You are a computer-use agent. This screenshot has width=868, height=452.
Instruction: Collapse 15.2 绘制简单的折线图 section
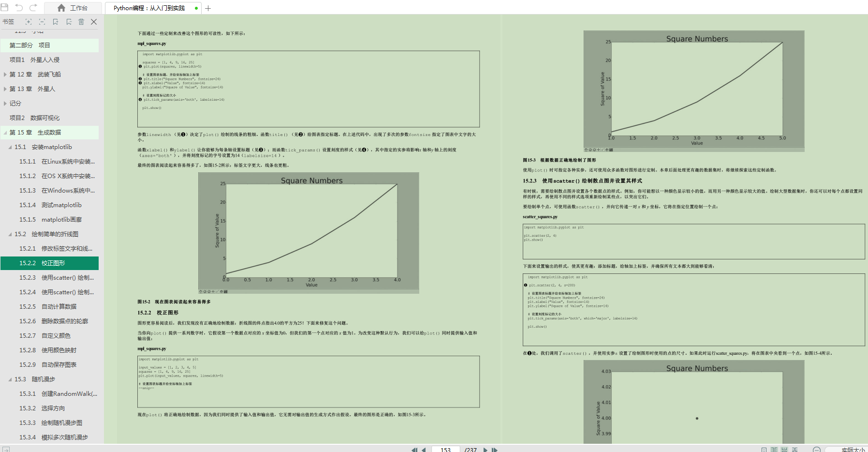10,234
